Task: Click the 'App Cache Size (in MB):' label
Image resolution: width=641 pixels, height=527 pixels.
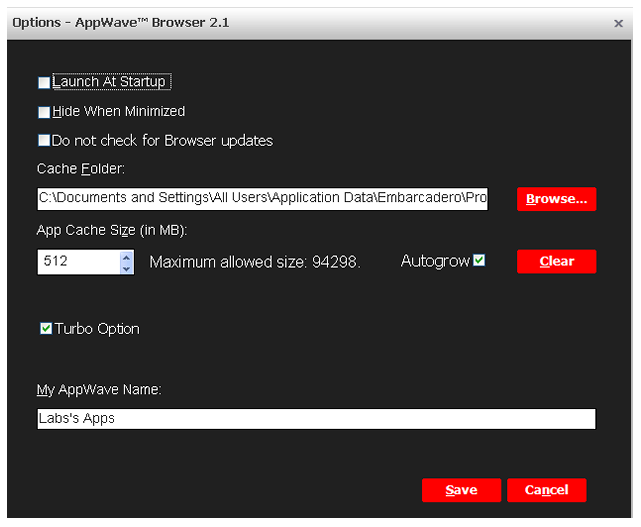Action: click(x=112, y=231)
